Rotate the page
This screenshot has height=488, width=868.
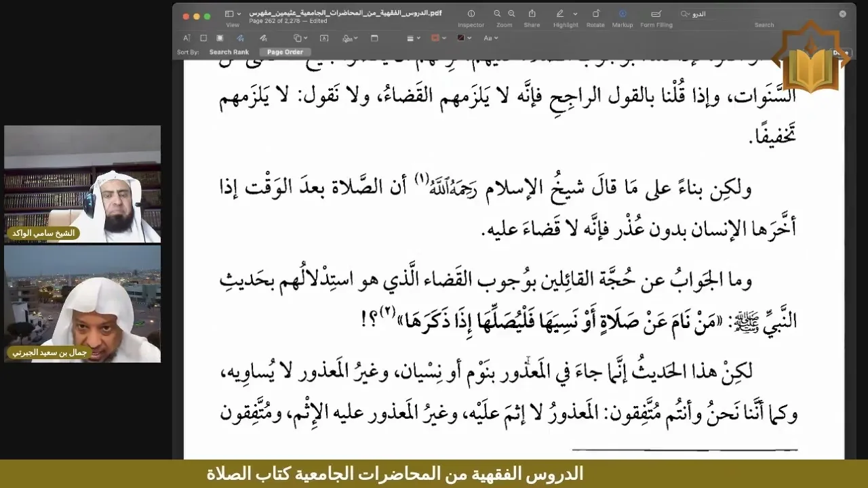[595, 14]
